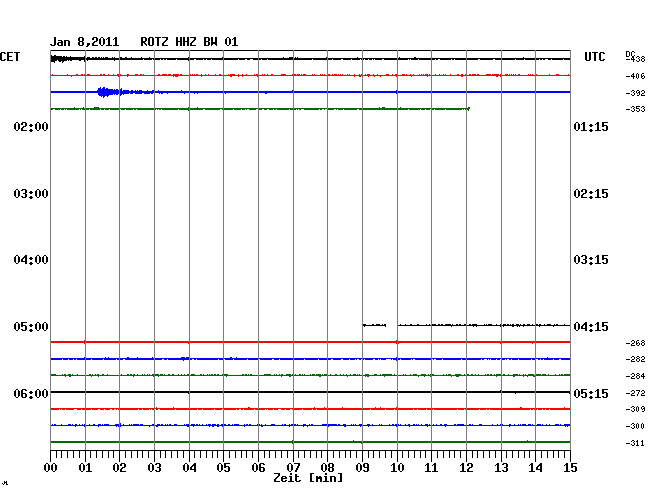Click the 02:15 UTC time label
650x494 pixels.
point(591,194)
